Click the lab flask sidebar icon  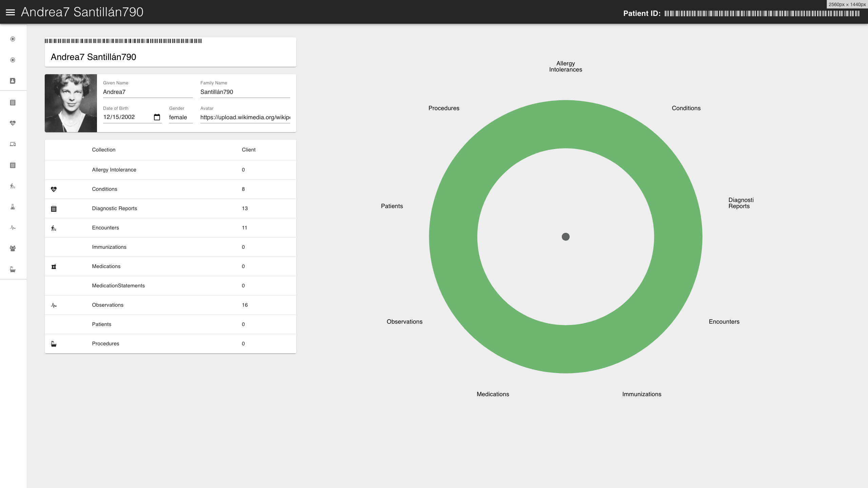(13, 207)
